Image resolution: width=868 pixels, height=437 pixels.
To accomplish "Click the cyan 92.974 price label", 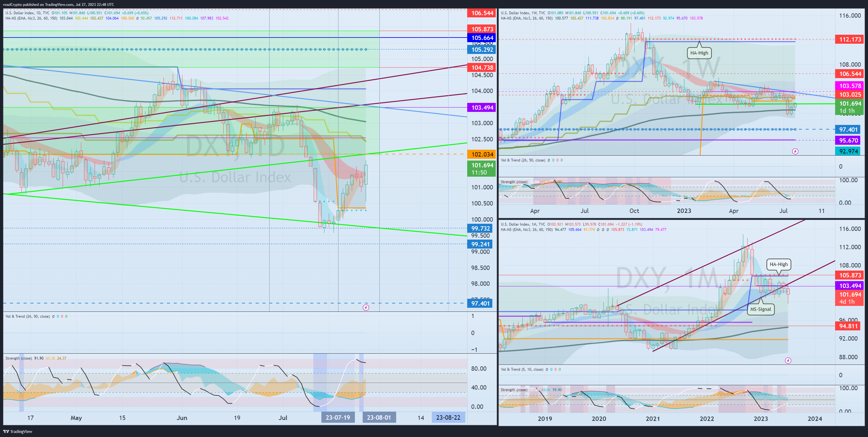I will click(x=848, y=151).
